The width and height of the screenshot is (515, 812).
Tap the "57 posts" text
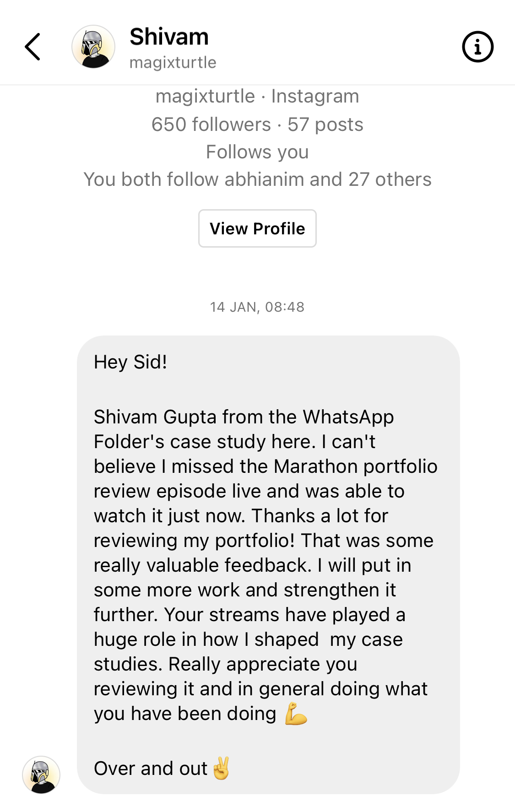(x=325, y=125)
